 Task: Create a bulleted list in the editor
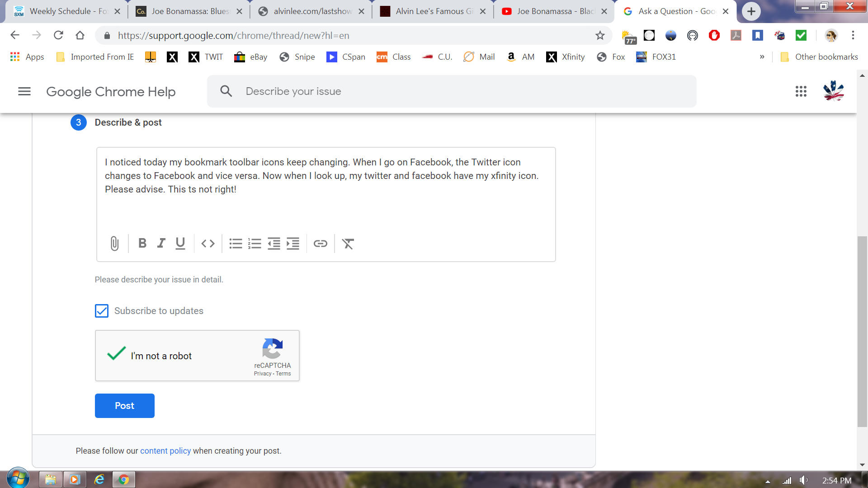coord(235,244)
